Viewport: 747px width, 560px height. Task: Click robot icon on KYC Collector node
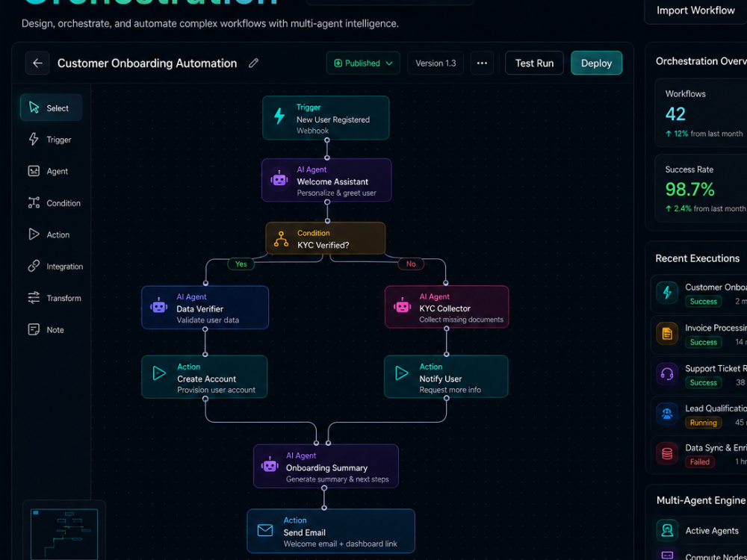click(402, 306)
